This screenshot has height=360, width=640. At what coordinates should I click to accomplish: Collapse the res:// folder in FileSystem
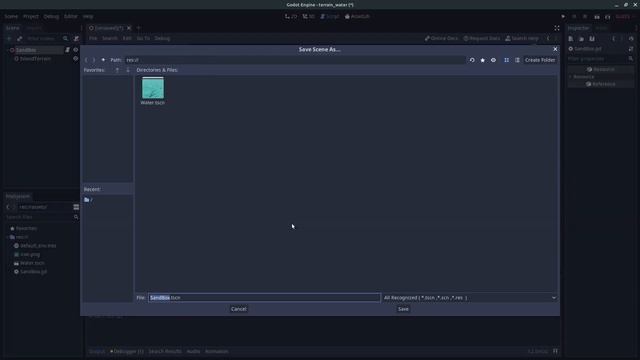click(x=8, y=237)
